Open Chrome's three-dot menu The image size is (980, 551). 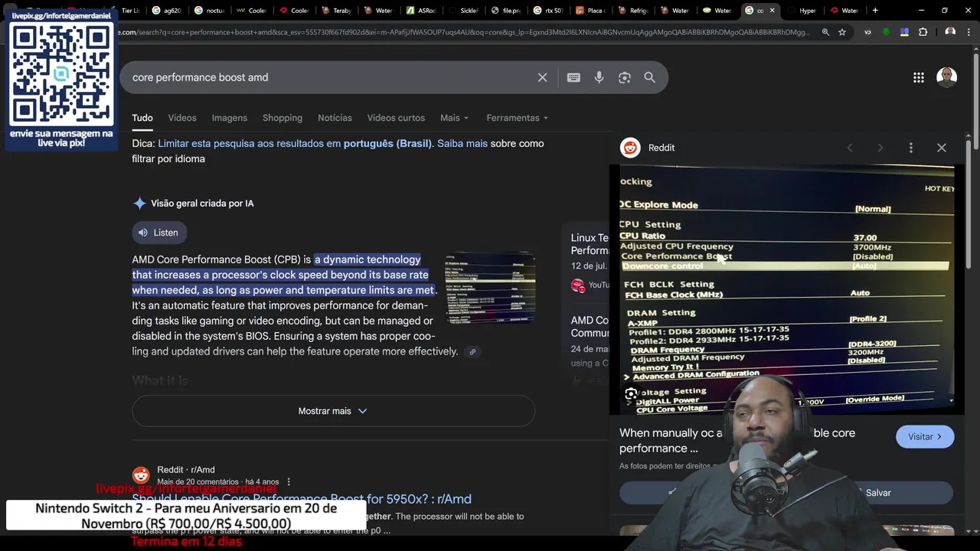[969, 32]
